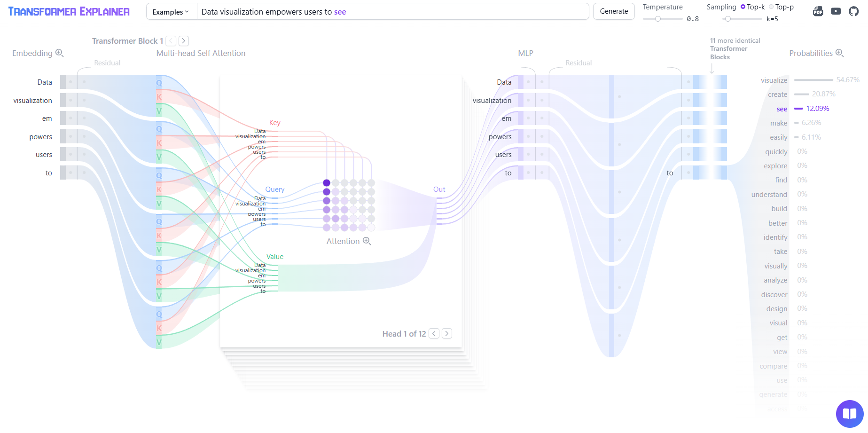Click the Transformer Explainer logo
The width and height of the screenshot is (868, 433).
click(x=69, y=12)
